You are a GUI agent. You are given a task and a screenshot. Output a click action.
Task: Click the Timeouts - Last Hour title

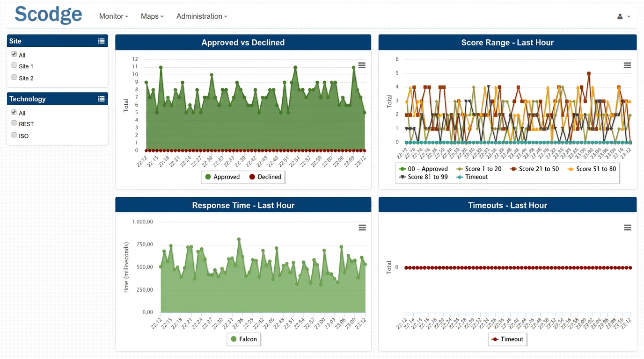tap(507, 205)
